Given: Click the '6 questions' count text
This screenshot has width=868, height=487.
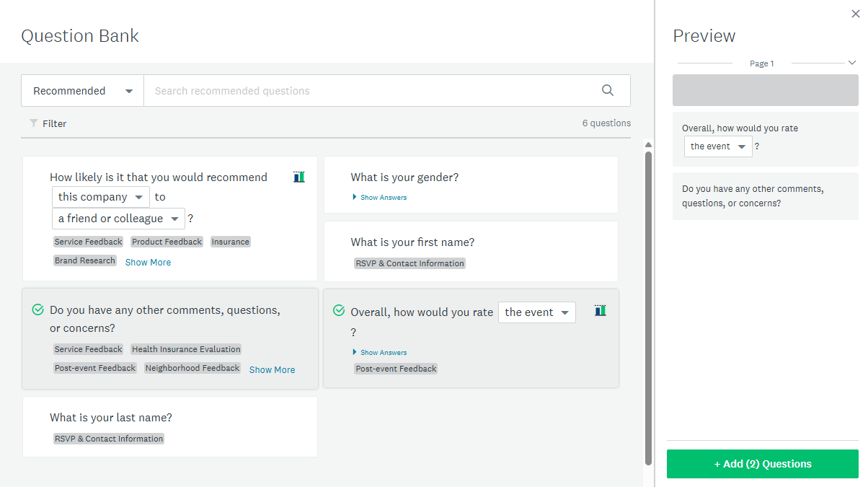Looking at the screenshot, I should point(606,123).
